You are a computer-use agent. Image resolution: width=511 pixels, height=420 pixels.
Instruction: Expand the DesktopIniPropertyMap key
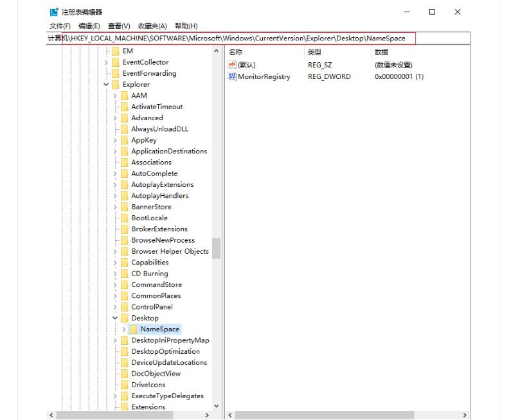(x=114, y=340)
